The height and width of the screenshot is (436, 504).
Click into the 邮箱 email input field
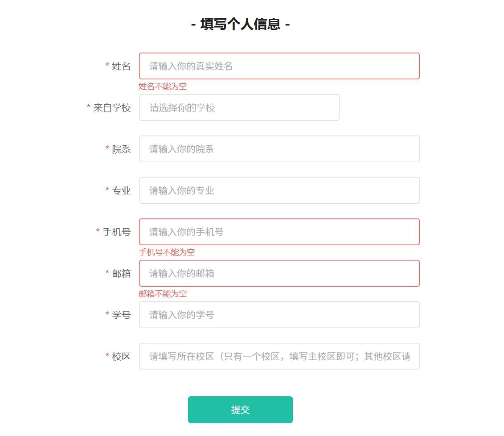[279, 273]
